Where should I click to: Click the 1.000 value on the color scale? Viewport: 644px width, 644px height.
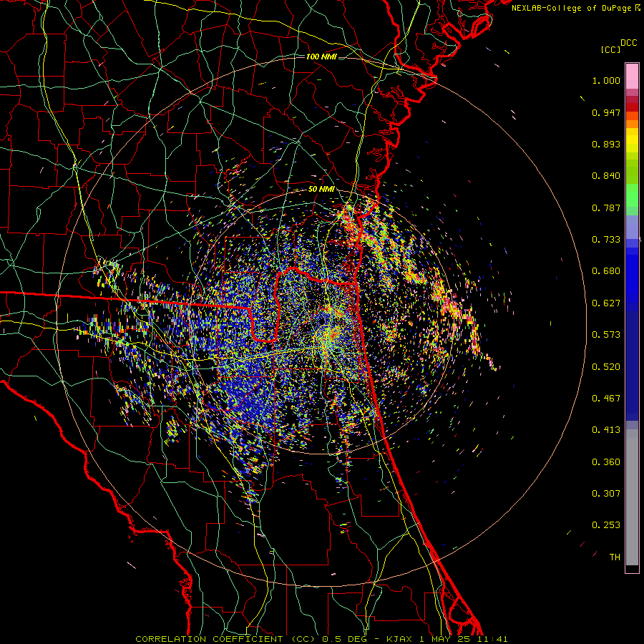coord(606,80)
